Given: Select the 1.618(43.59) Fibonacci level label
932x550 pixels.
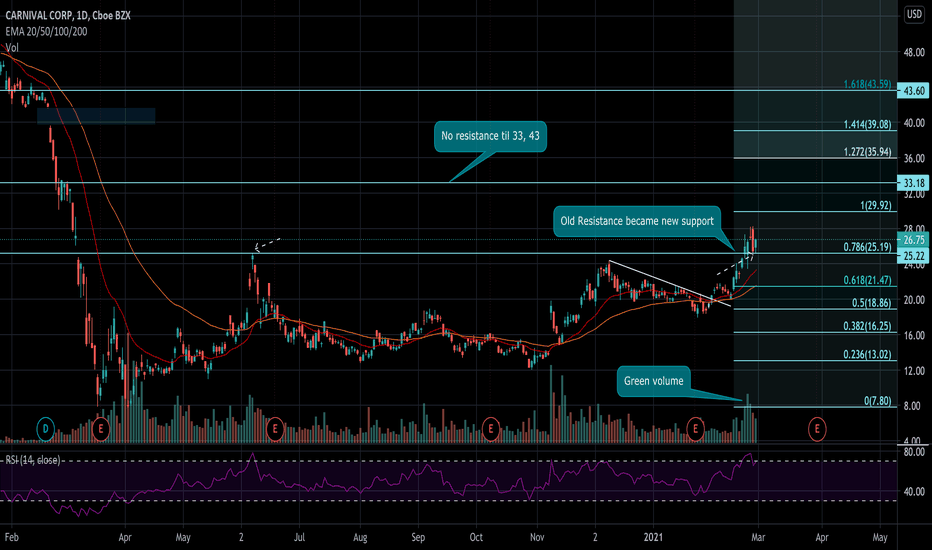Looking at the screenshot, I should [x=867, y=84].
